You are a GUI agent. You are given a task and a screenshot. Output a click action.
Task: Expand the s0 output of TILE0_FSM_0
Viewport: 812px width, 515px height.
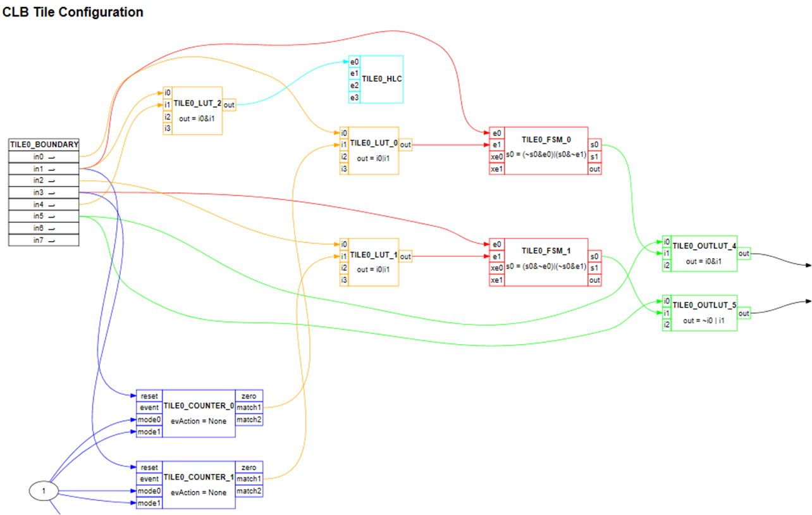tap(594, 145)
